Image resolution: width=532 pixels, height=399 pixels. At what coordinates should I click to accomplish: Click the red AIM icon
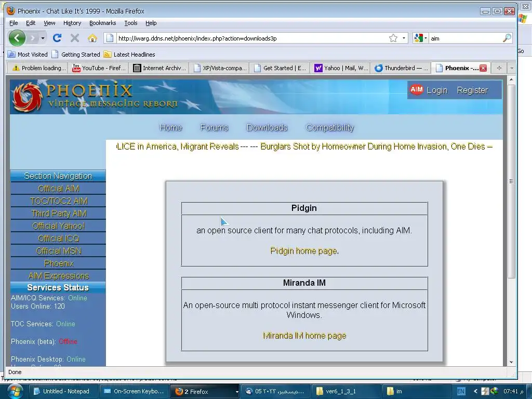click(x=416, y=89)
